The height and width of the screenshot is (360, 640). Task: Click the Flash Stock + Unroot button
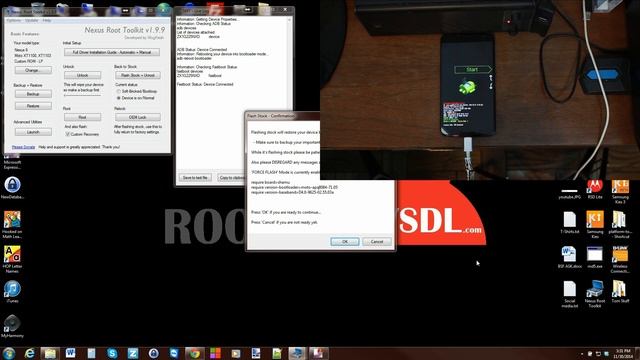(138, 75)
